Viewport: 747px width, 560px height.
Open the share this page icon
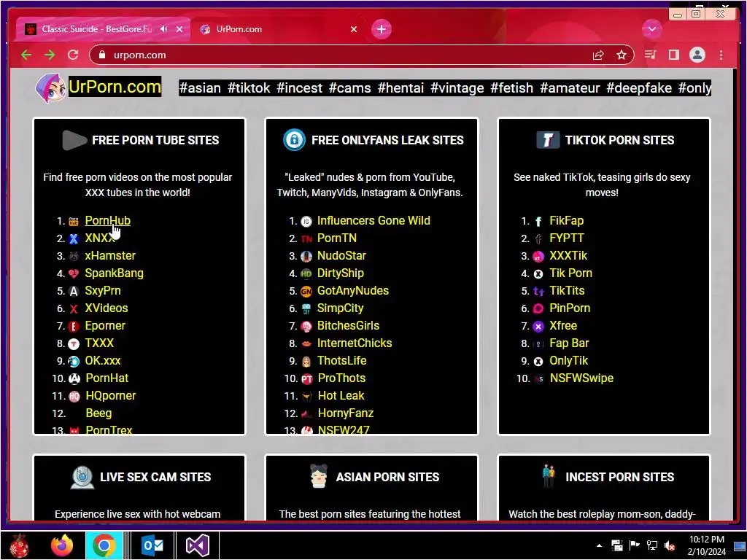tap(598, 55)
